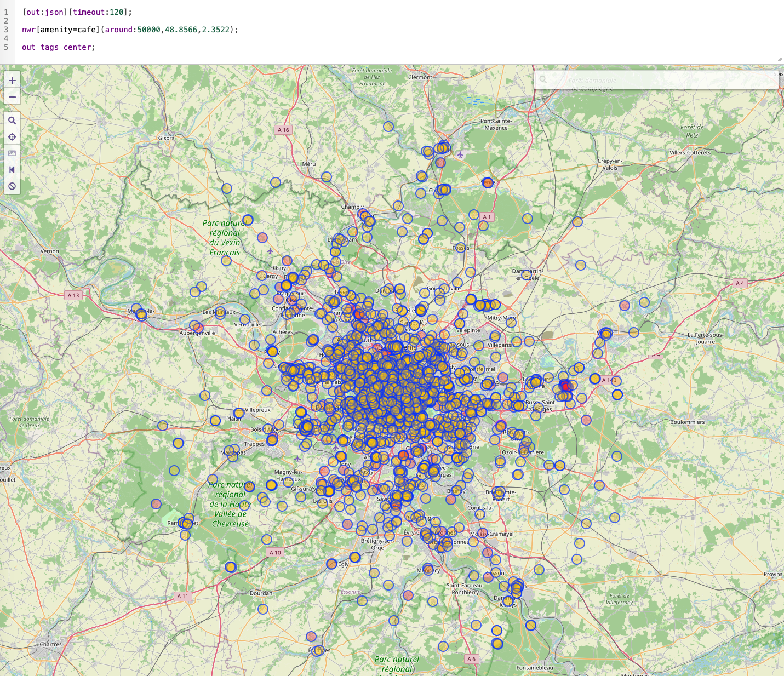Image resolution: width=784 pixels, height=676 pixels.
Task: Click the Villers-Cotterêts label
Action: pos(690,153)
